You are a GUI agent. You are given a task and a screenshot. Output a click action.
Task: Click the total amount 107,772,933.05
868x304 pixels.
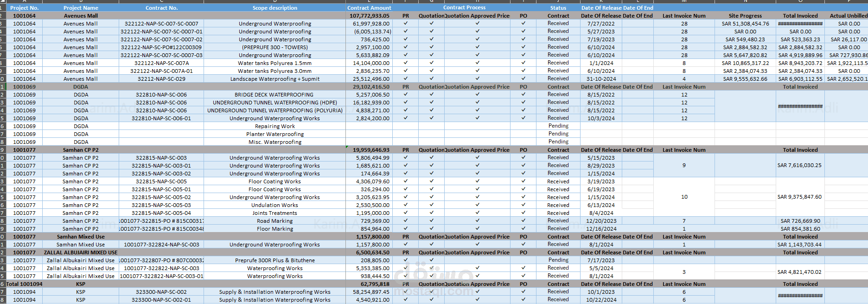tap(369, 16)
